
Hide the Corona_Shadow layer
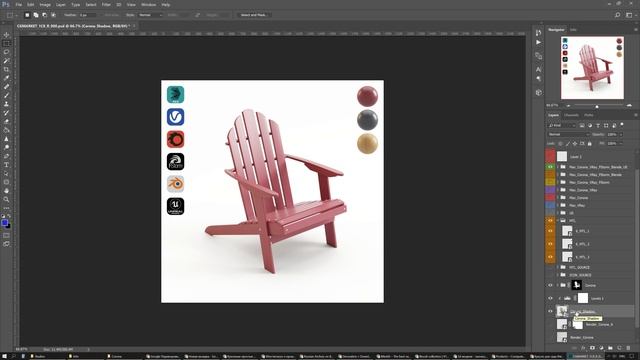click(550, 311)
